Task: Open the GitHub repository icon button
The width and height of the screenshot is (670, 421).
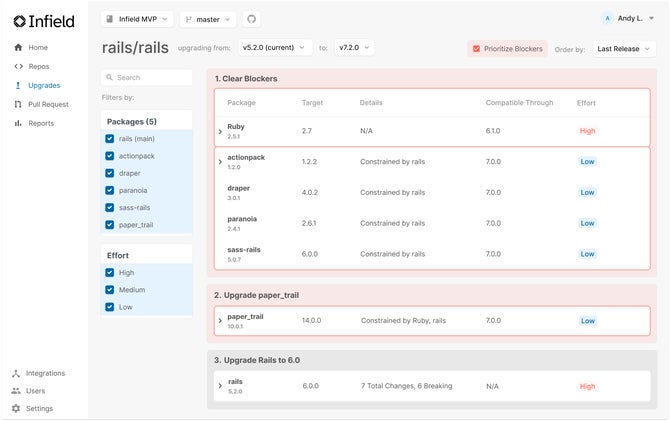Action: pyautogui.click(x=251, y=19)
